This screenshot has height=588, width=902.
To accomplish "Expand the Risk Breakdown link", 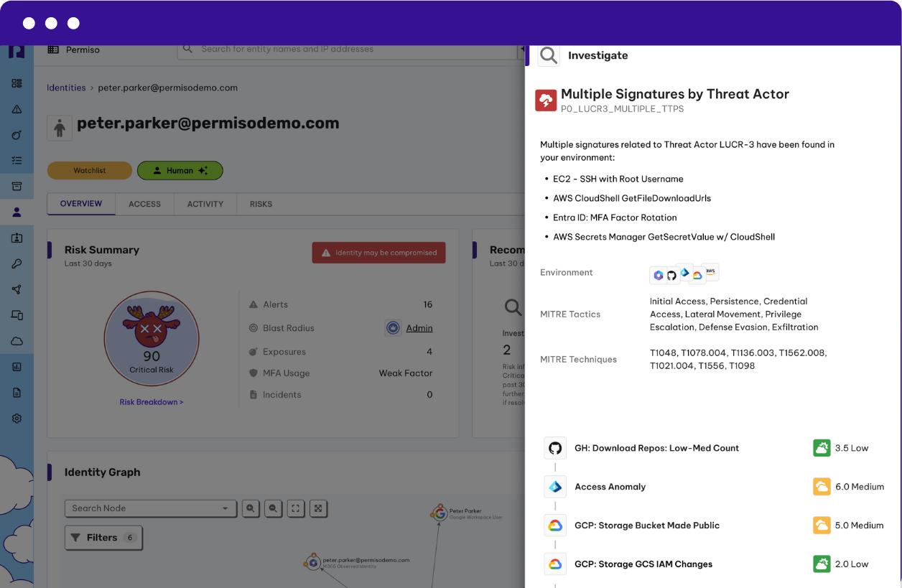I will [x=151, y=402].
